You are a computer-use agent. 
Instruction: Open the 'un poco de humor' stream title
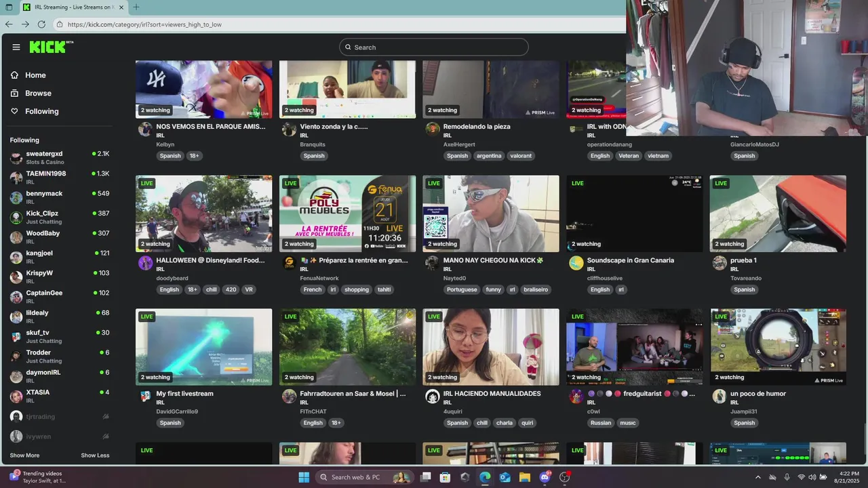pos(758,394)
